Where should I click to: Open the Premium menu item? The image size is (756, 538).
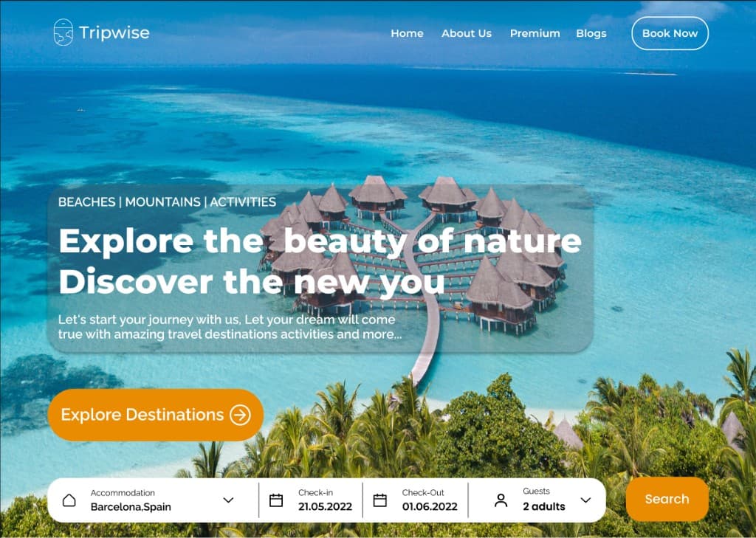tap(535, 33)
